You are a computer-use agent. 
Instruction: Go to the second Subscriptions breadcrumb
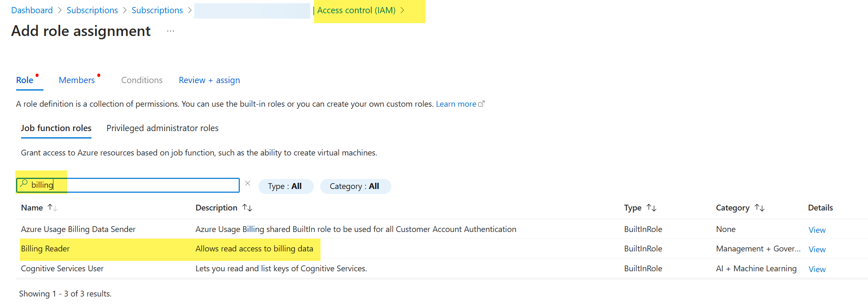157,10
